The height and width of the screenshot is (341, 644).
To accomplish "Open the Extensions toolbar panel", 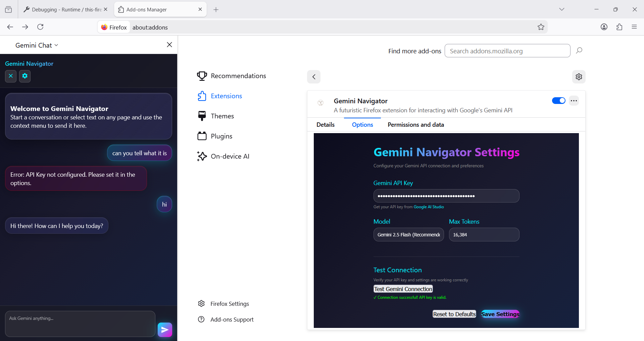I will pyautogui.click(x=619, y=27).
